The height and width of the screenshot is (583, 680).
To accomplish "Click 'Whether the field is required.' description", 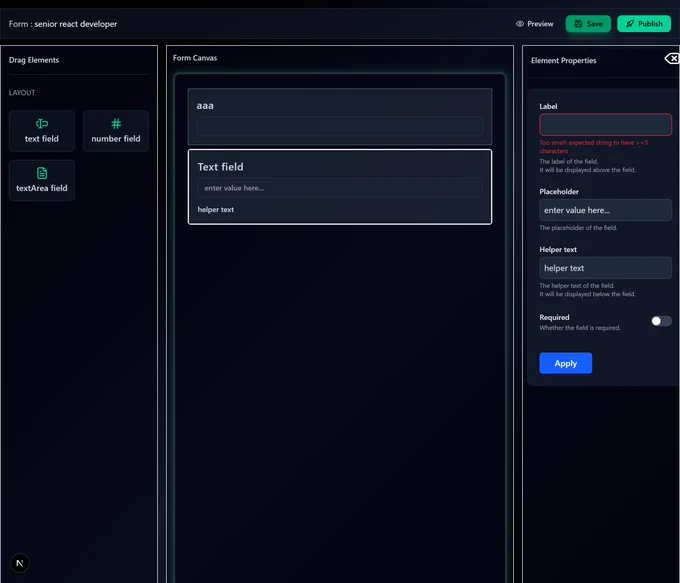I will tap(580, 328).
